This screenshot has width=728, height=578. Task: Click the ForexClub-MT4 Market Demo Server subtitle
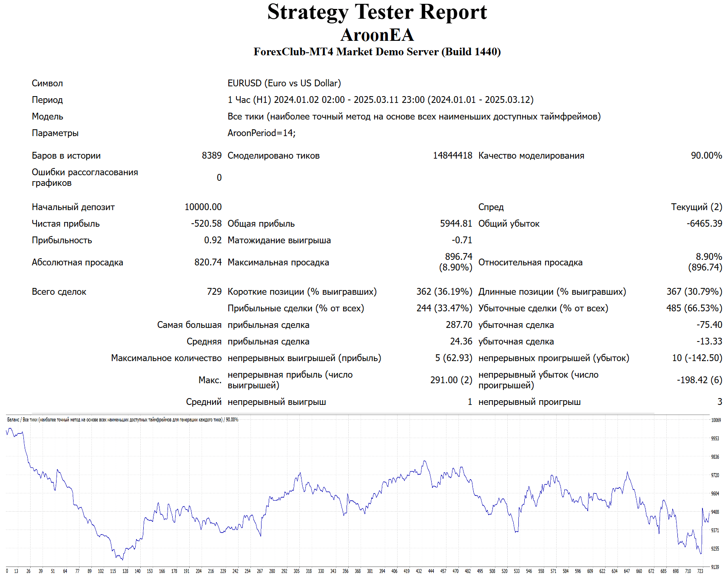click(377, 52)
